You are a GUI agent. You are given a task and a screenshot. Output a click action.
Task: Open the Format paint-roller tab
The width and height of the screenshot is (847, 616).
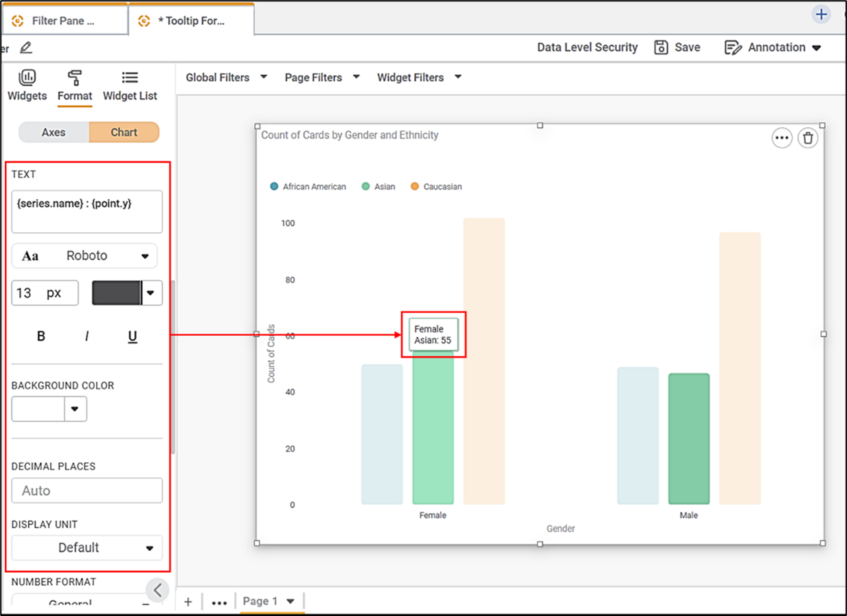(75, 78)
